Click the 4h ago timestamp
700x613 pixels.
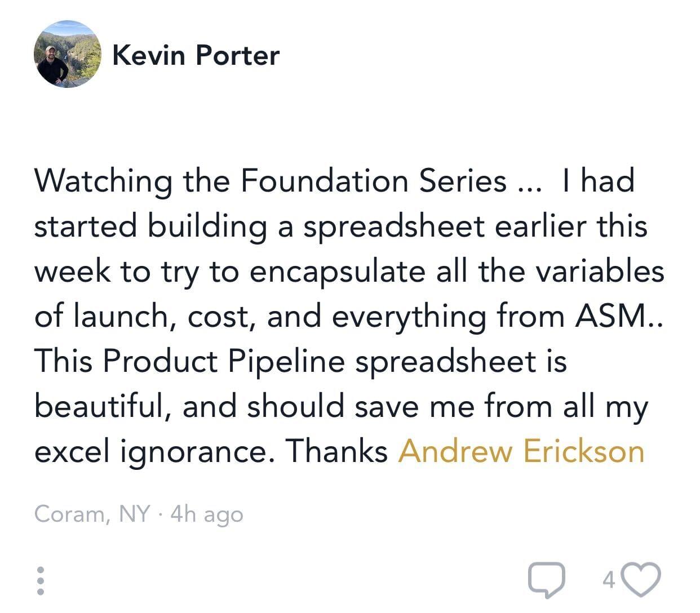click(206, 514)
